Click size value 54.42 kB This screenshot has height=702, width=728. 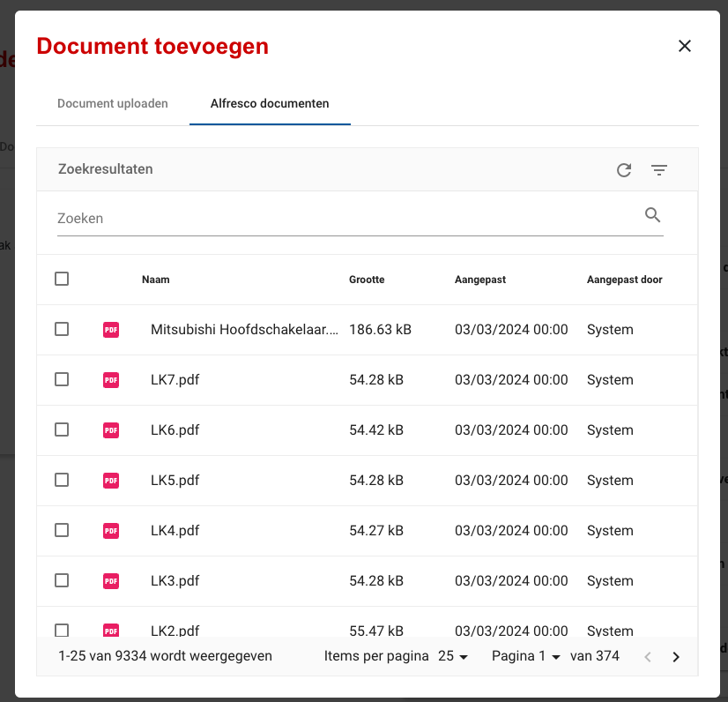376,429
